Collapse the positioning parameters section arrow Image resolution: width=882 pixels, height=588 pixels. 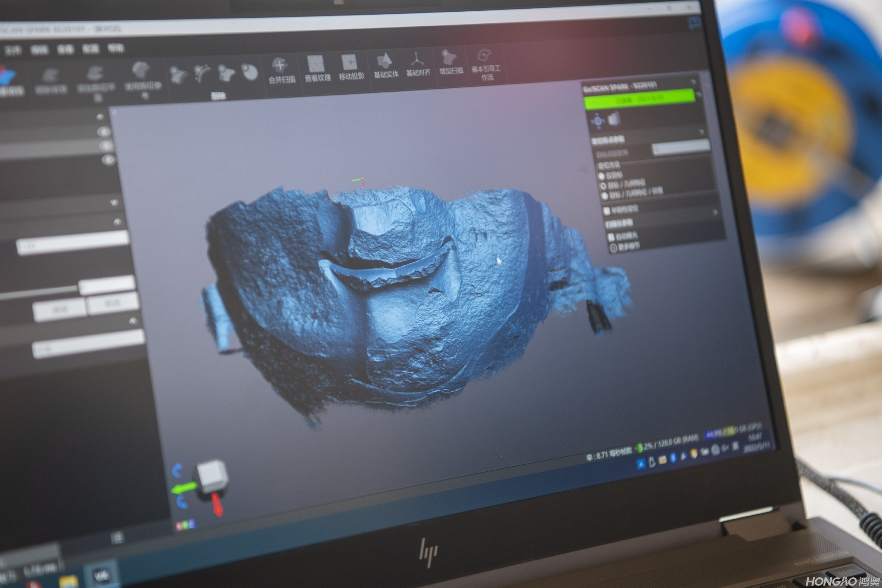701,133
